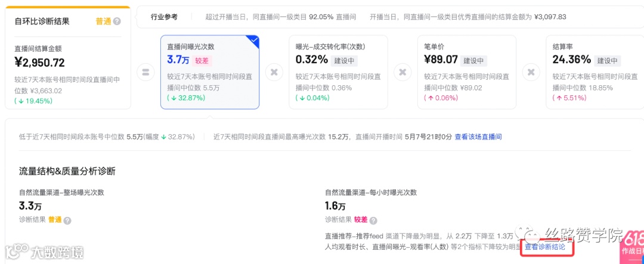The width and height of the screenshot is (644, 264).
Task: Click the 较差 tag on exposure card
Action: (203, 60)
